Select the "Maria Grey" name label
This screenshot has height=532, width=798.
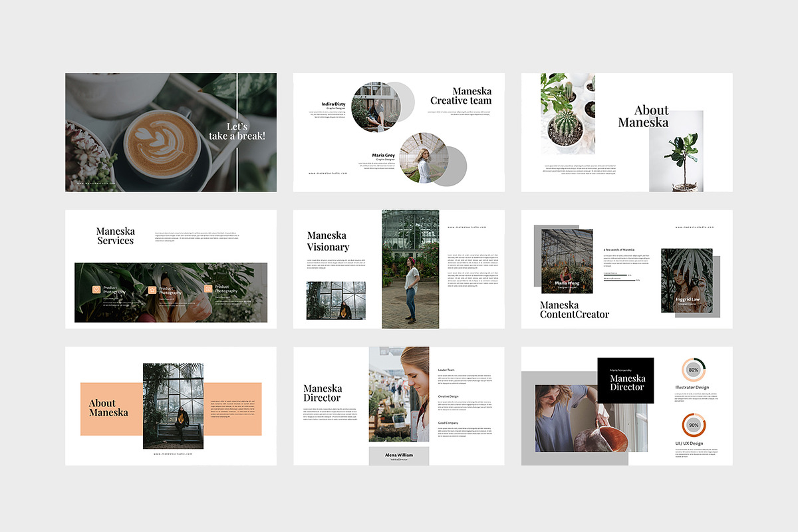[384, 155]
